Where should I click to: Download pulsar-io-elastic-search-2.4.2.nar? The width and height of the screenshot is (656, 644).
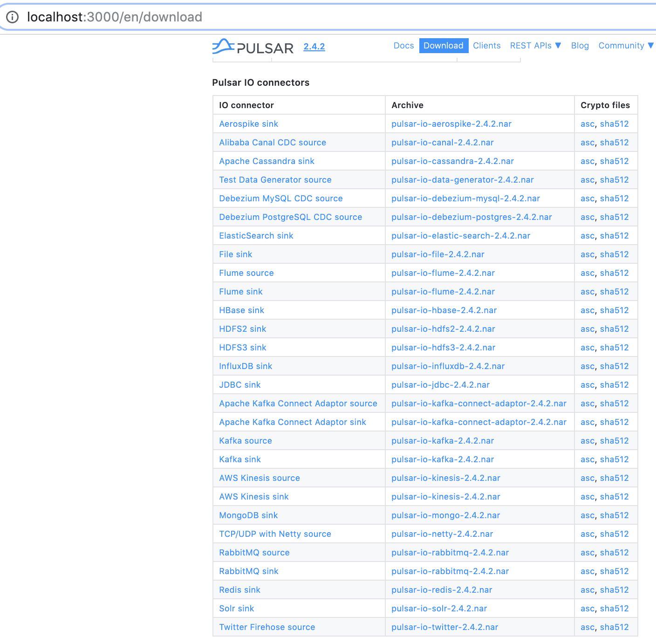tap(461, 236)
